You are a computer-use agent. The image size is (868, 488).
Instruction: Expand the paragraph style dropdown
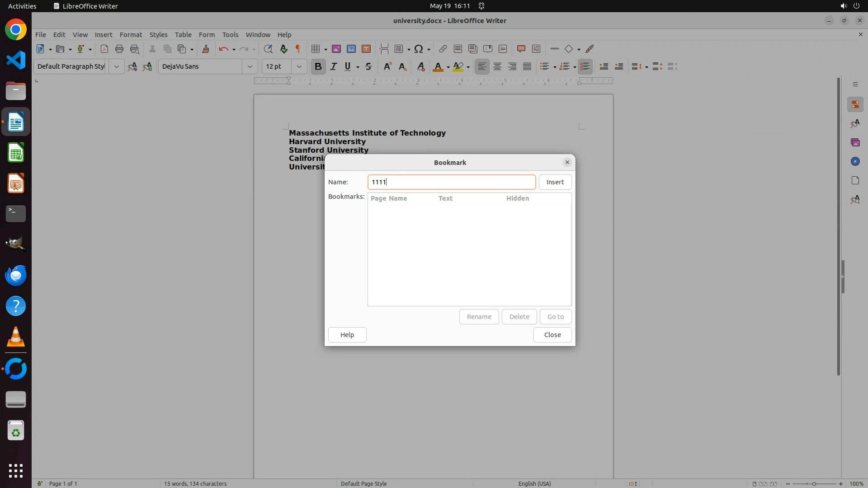pos(116,66)
